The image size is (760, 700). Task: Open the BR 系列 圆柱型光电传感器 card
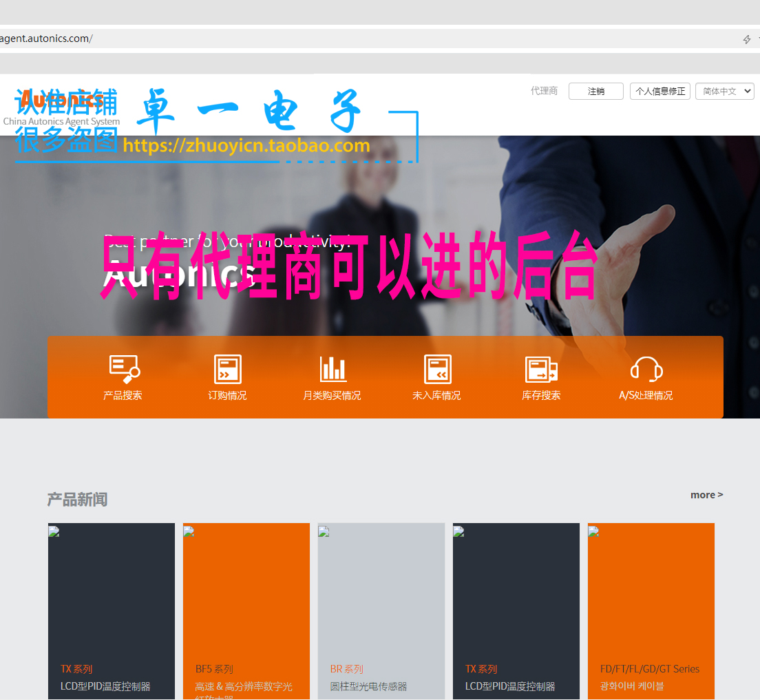tap(381, 611)
